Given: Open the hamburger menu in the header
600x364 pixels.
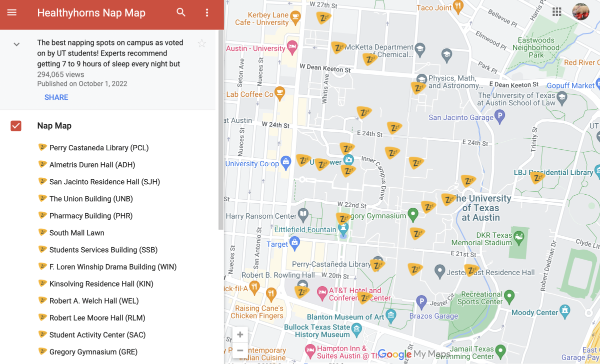Looking at the screenshot, I should coord(12,12).
